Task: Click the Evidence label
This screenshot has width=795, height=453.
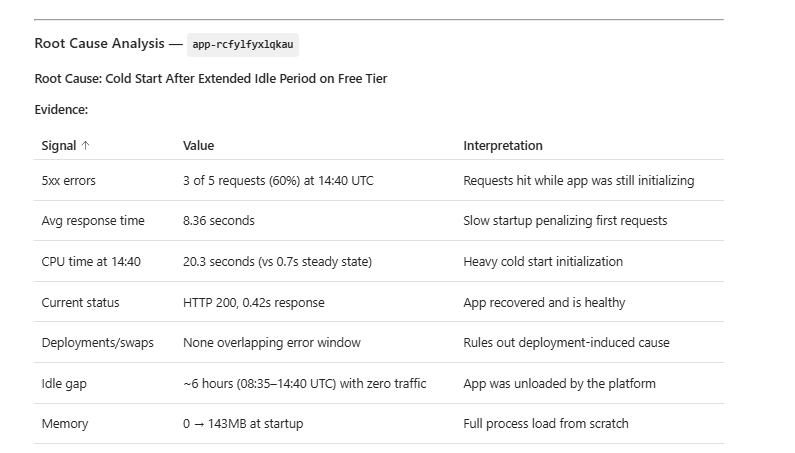Action: pyautogui.click(x=61, y=110)
